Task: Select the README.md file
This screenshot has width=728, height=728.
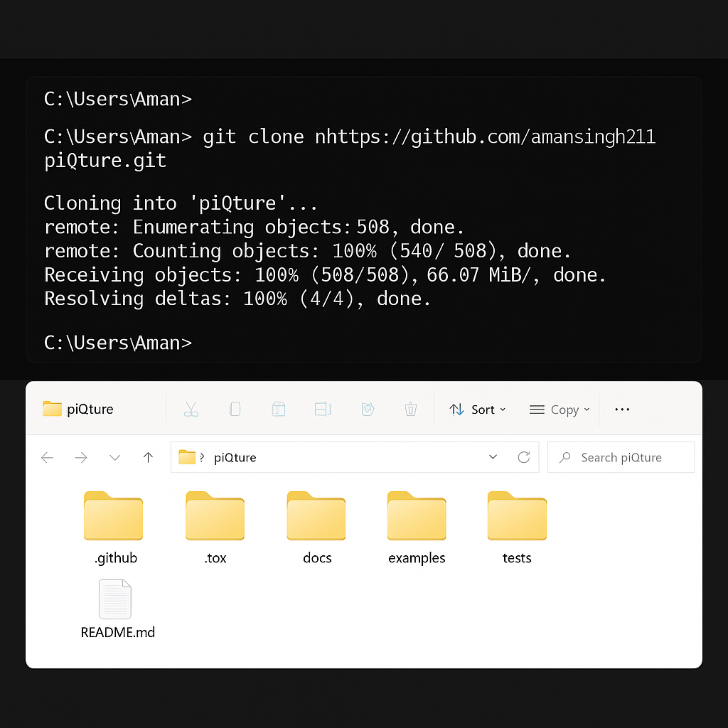Action: click(x=116, y=609)
